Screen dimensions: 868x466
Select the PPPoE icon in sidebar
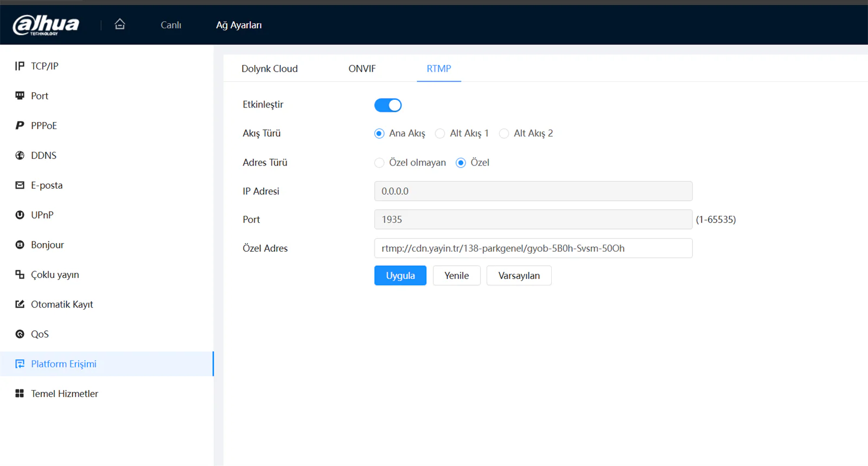pyautogui.click(x=20, y=125)
